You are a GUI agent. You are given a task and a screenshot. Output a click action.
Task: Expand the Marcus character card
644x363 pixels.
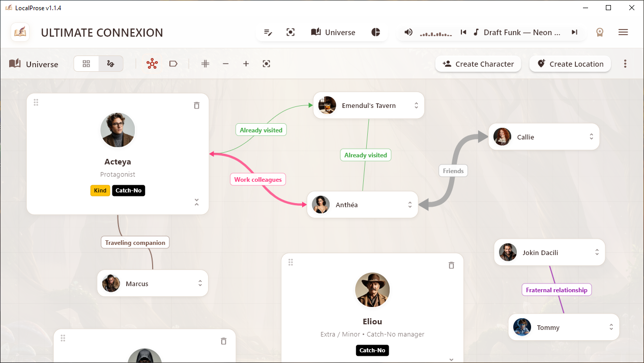tap(200, 284)
